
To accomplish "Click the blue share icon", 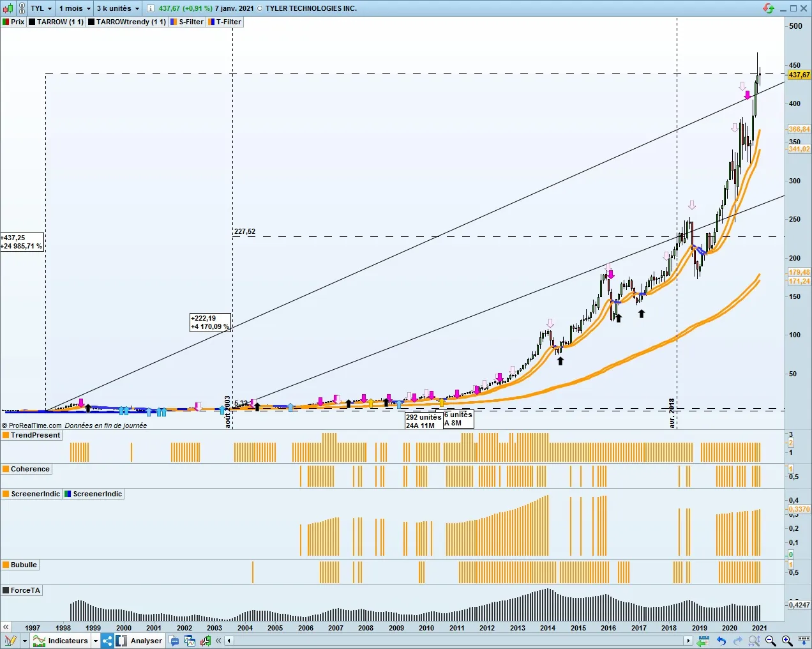I will [107, 641].
